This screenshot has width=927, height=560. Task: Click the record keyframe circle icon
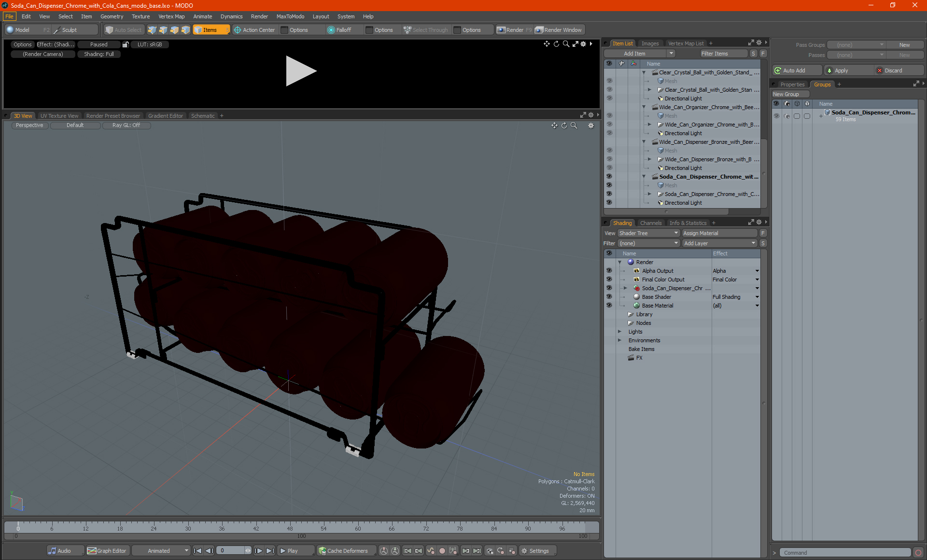tap(442, 551)
